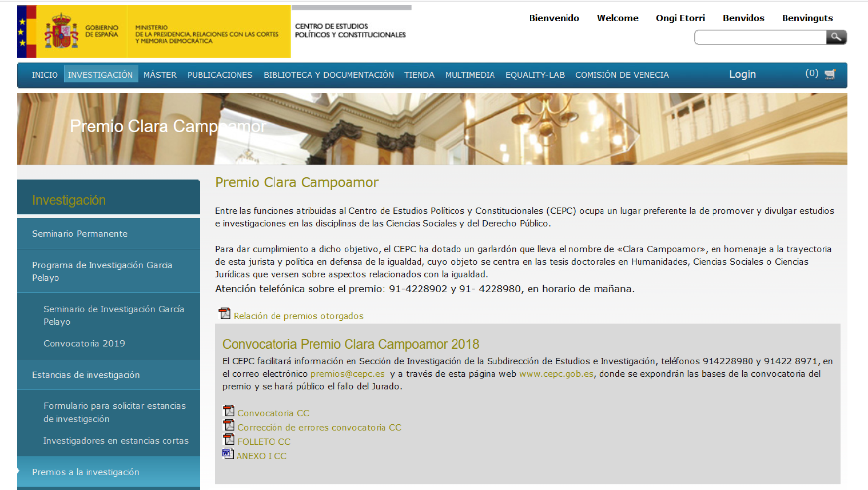
Task: Click PDF icon beside Relación de premios otorgados
Action: [225, 313]
